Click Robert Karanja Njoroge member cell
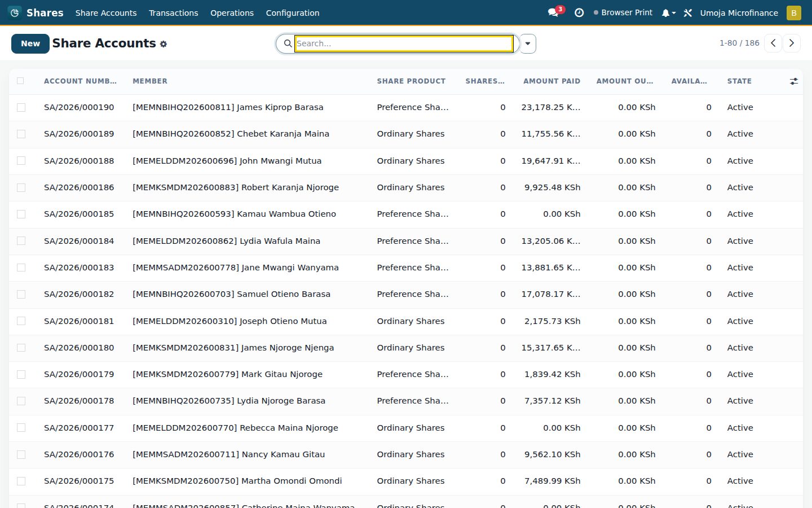Image resolution: width=812 pixels, height=508 pixels. [236, 187]
